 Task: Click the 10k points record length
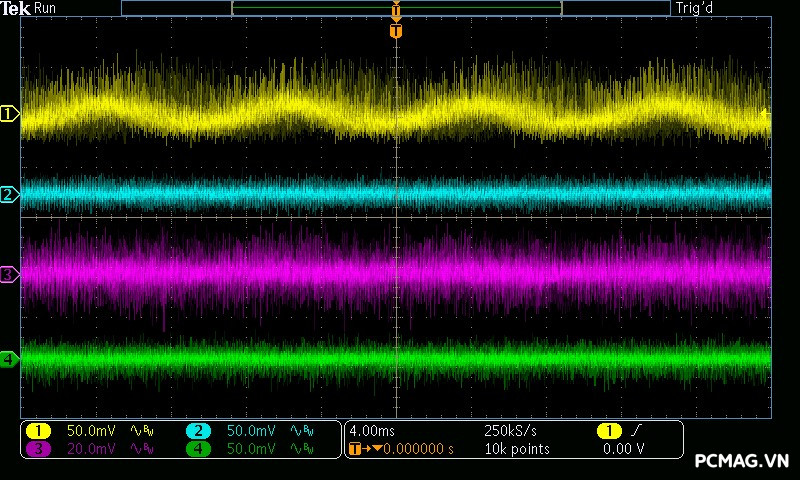click(517, 449)
